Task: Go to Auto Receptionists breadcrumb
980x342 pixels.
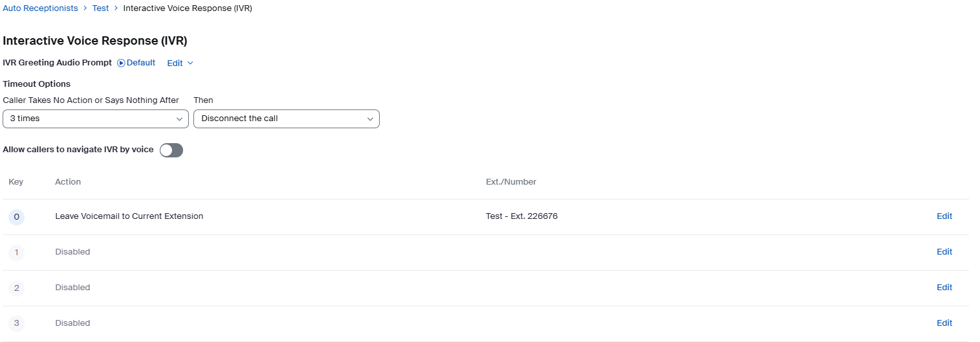Action: [40, 8]
